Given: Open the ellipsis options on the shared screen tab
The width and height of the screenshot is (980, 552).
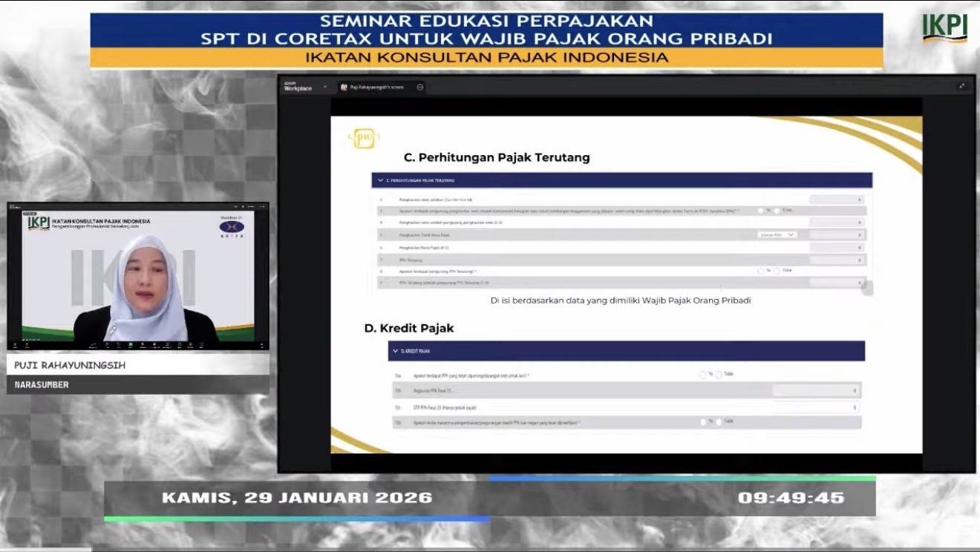Looking at the screenshot, I should (x=419, y=87).
